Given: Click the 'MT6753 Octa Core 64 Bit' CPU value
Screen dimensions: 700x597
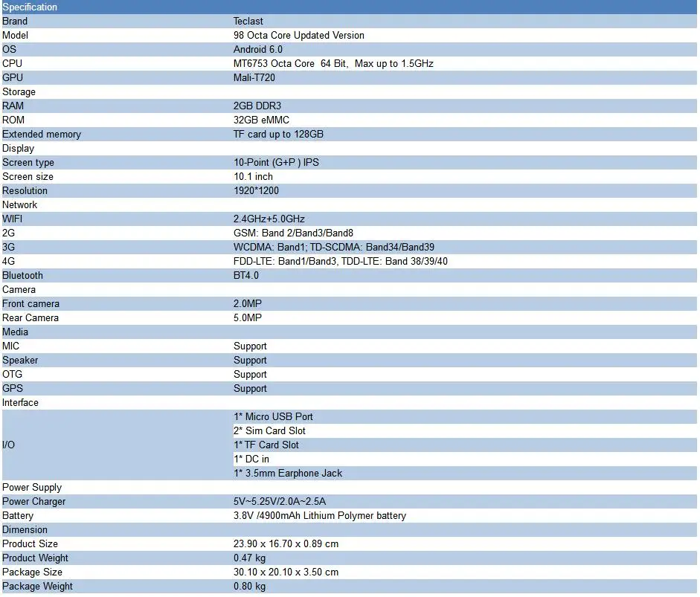Looking at the screenshot, I should 290,64.
